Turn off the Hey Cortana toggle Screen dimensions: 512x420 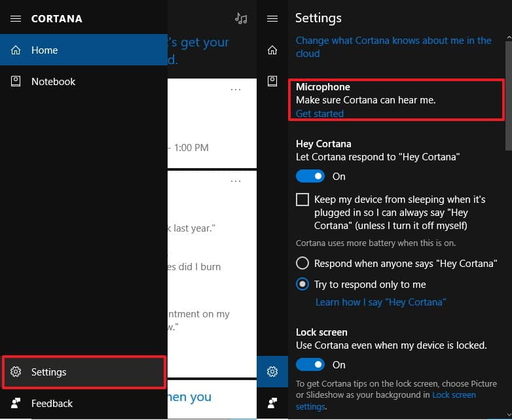pos(310,176)
